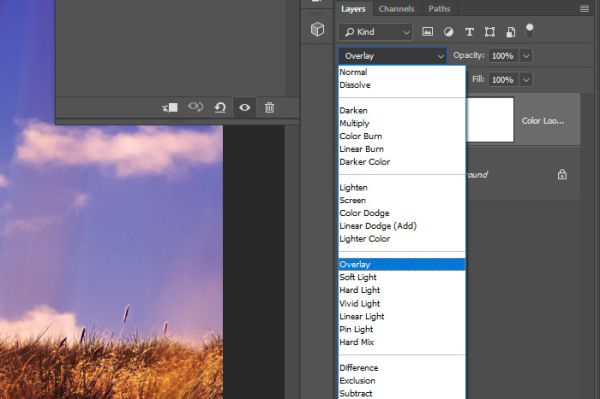Select the Screen blend mode
This screenshot has width=600, height=399.
402,200
